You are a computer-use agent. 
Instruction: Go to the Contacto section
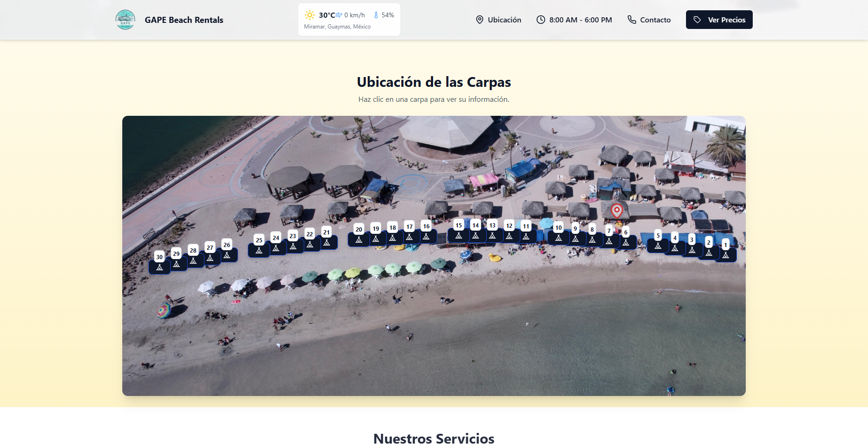tap(649, 20)
